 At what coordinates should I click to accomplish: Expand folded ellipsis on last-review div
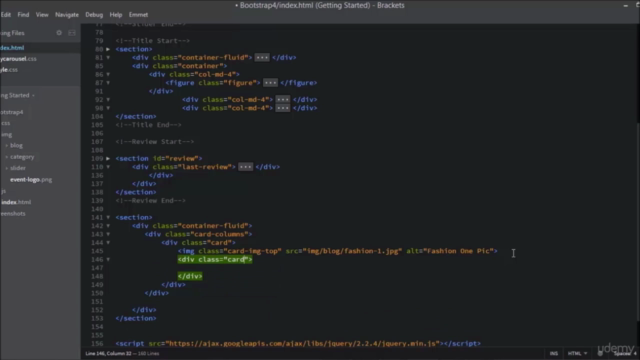(x=245, y=167)
